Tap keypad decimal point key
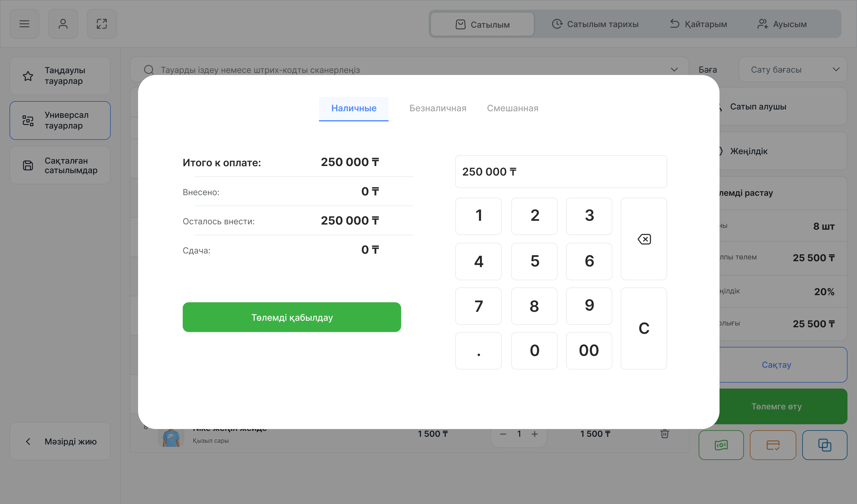 [478, 350]
